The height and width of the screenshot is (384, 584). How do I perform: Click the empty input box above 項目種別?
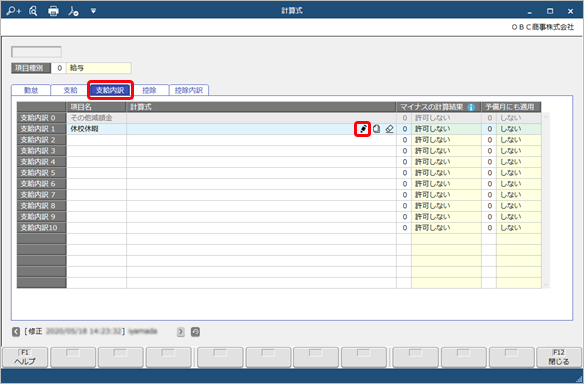(36, 52)
